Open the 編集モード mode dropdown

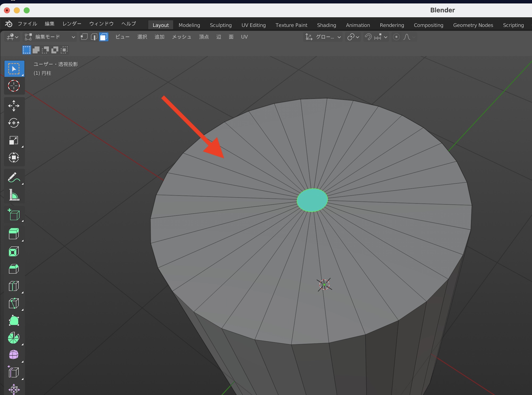[x=50, y=37]
